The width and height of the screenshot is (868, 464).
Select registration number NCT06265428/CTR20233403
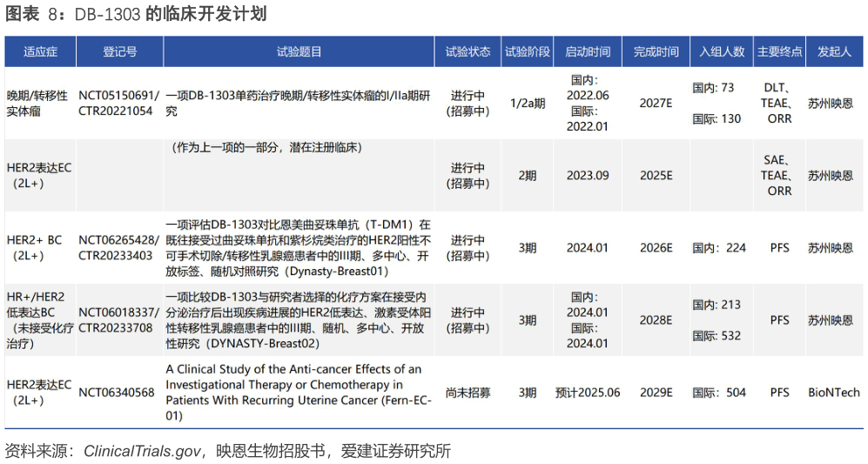pyautogui.click(x=118, y=248)
